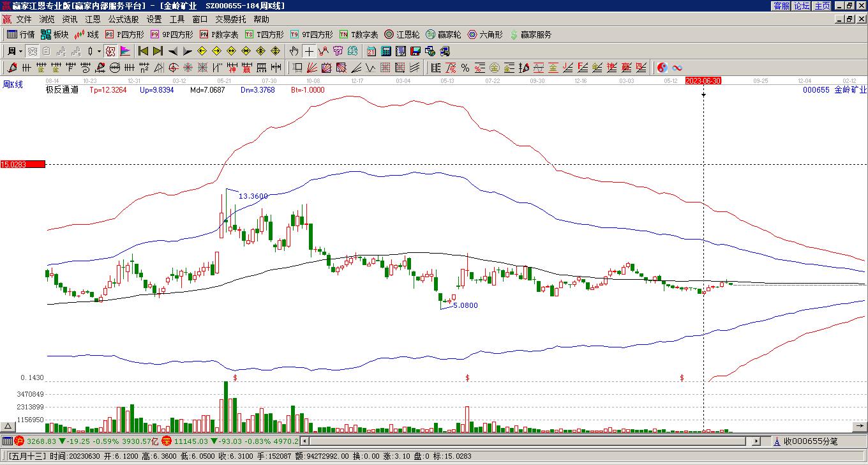868x465 pixels.
Task: Open the 行情 quotes view
Action: point(20,34)
